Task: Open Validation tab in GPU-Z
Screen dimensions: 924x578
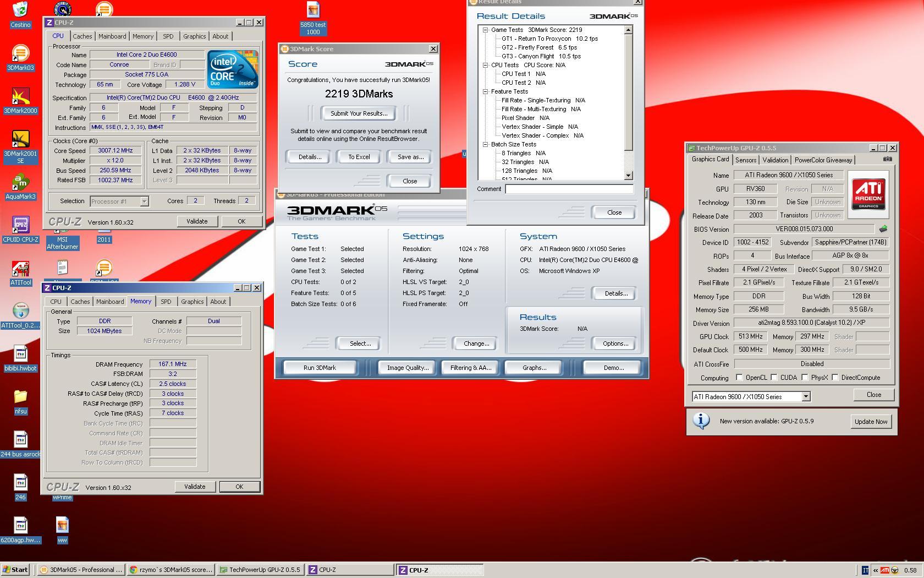Action: pyautogui.click(x=776, y=160)
